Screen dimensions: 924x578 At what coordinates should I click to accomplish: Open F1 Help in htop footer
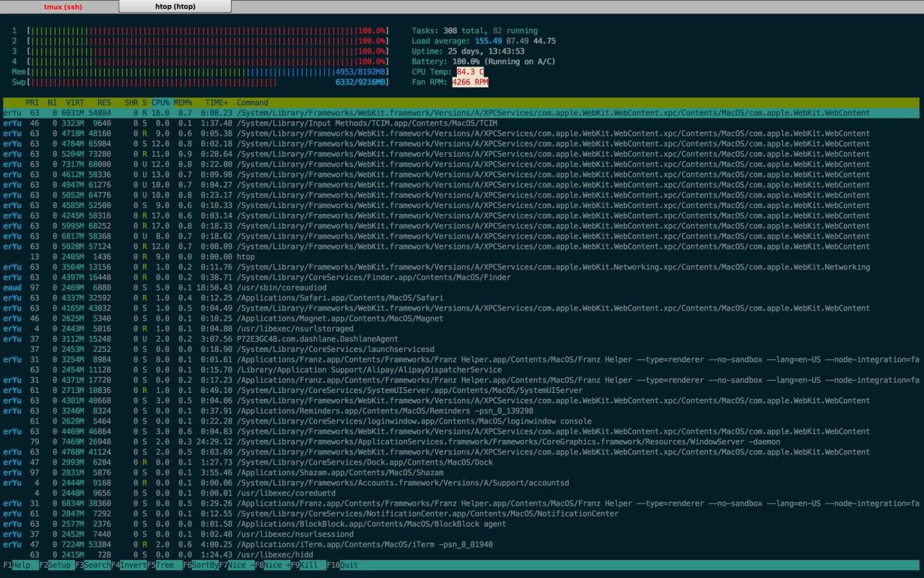tap(21, 565)
